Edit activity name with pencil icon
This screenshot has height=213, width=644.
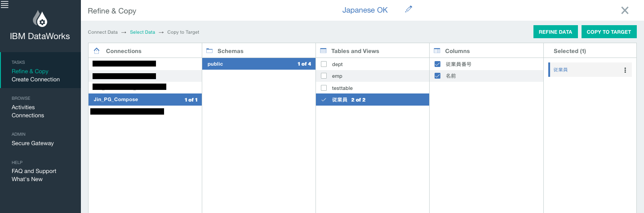click(409, 9)
